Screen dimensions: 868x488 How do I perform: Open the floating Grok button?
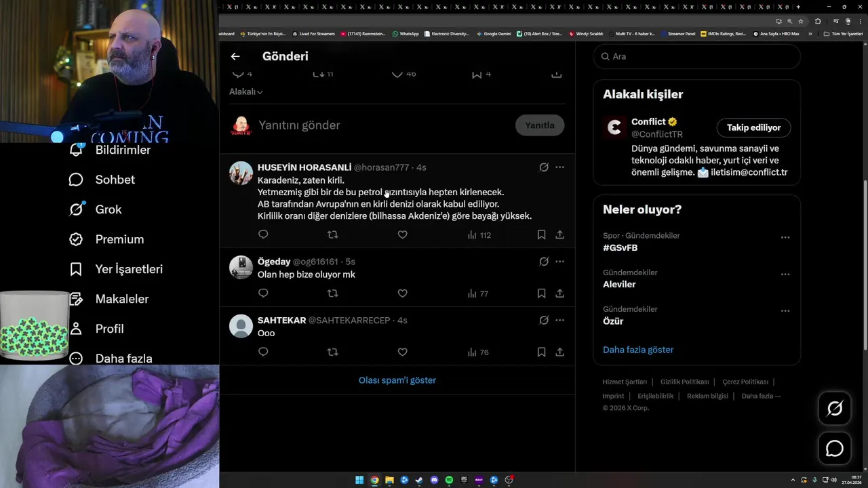tap(835, 408)
